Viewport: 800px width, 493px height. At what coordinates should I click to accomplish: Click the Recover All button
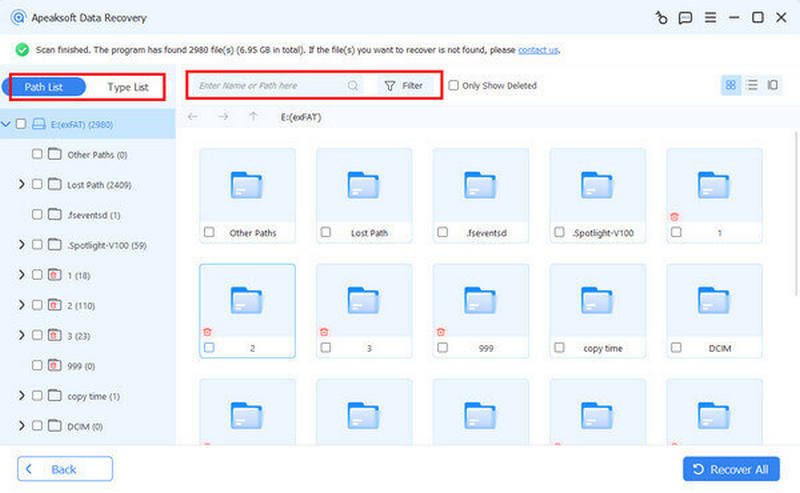click(731, 469)
